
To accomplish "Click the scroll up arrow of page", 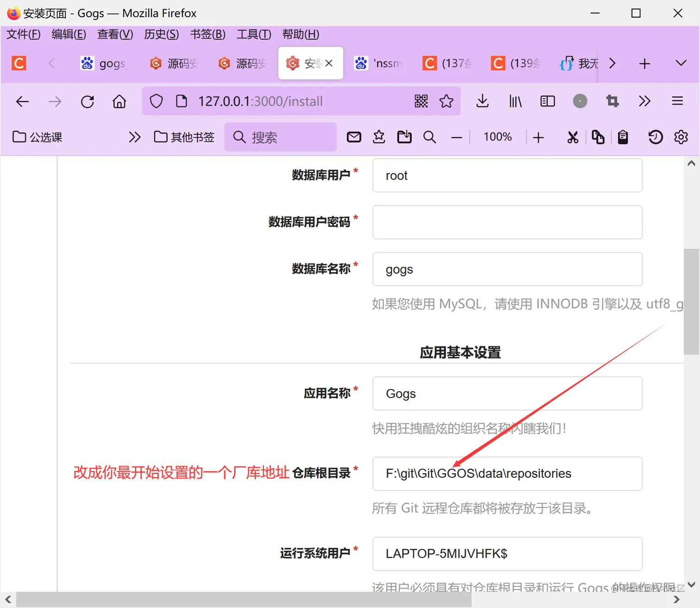I will 691,163.
